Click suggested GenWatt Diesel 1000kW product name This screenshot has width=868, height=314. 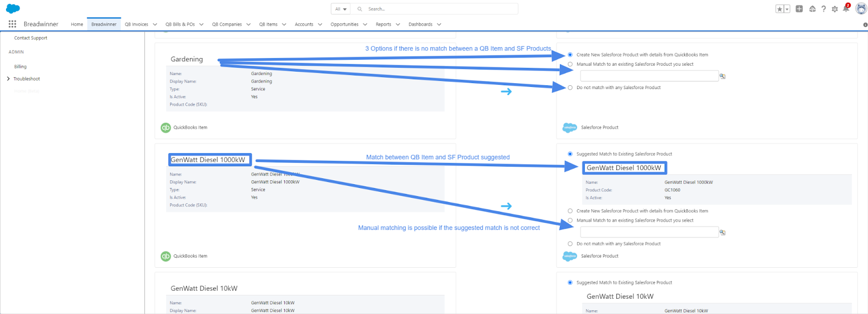(x=624, y=168)
